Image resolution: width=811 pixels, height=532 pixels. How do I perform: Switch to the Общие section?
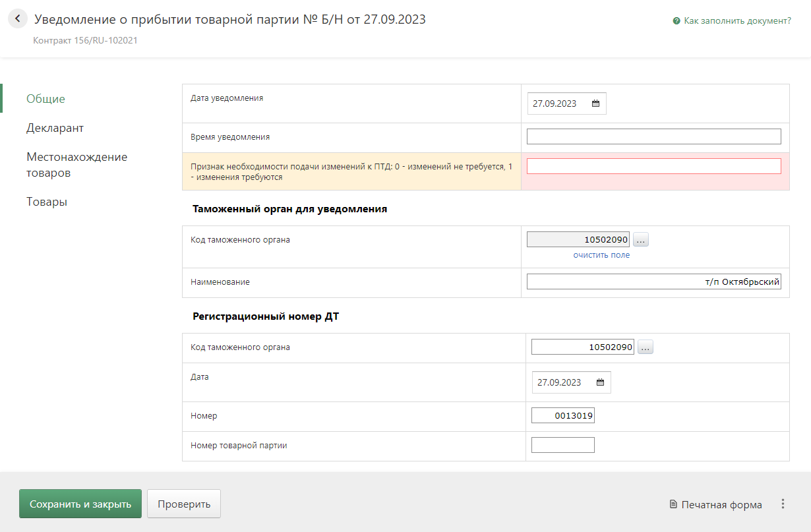coord(45,99)
